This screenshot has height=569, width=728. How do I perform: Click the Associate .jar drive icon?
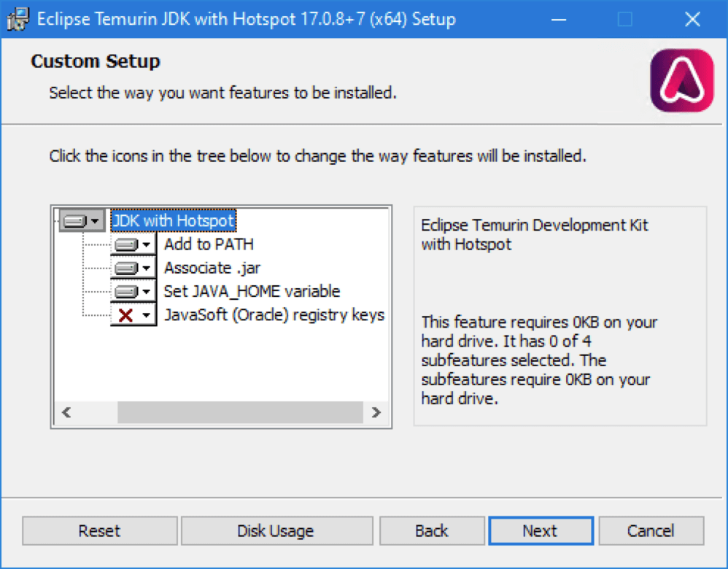click(x=126, y=268)
